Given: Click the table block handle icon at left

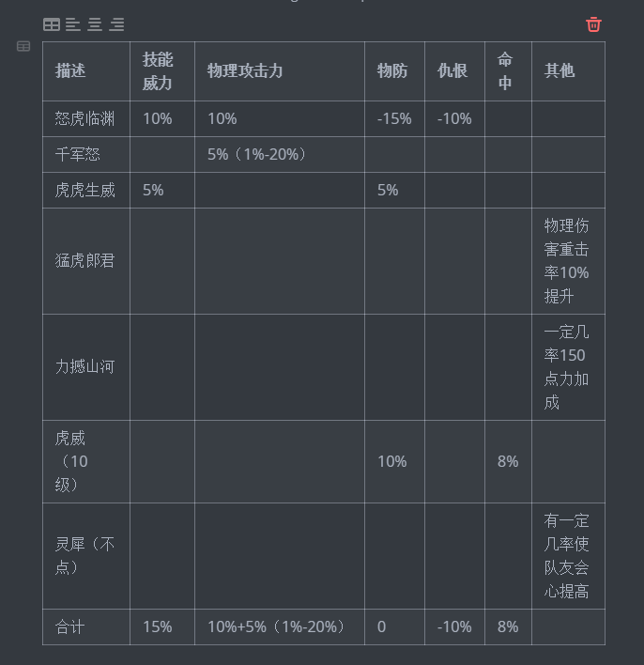Looking at the screenshot, I should pyautogui.click(x=23, y=46).
